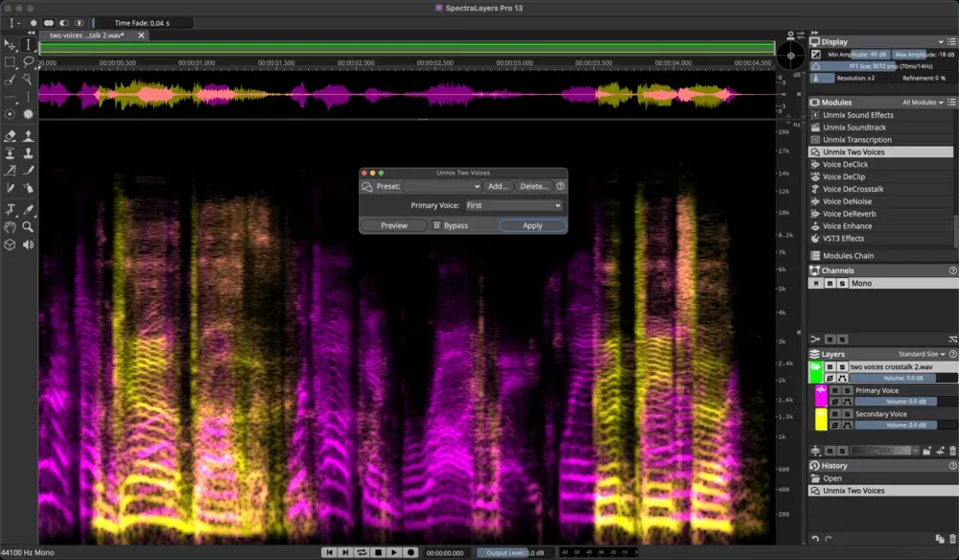Click the Apply button
The height and width of the screenshot is (560, 959).
532,225
